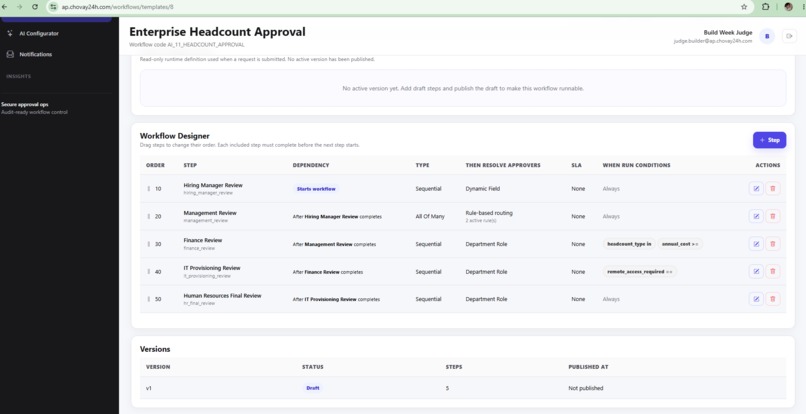
Task: Grab drag handle of order 10 row
Action: point(149,189)
